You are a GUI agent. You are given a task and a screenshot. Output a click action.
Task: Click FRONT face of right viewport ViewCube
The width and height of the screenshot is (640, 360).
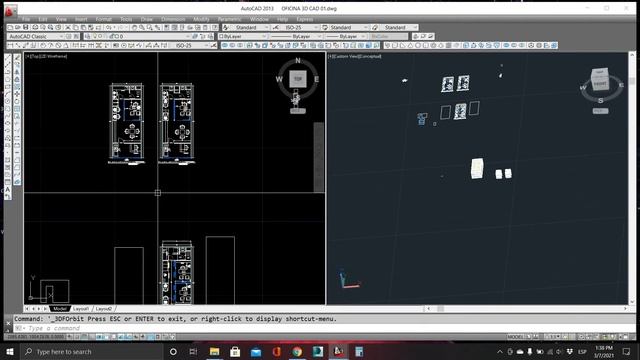[600, 84]
